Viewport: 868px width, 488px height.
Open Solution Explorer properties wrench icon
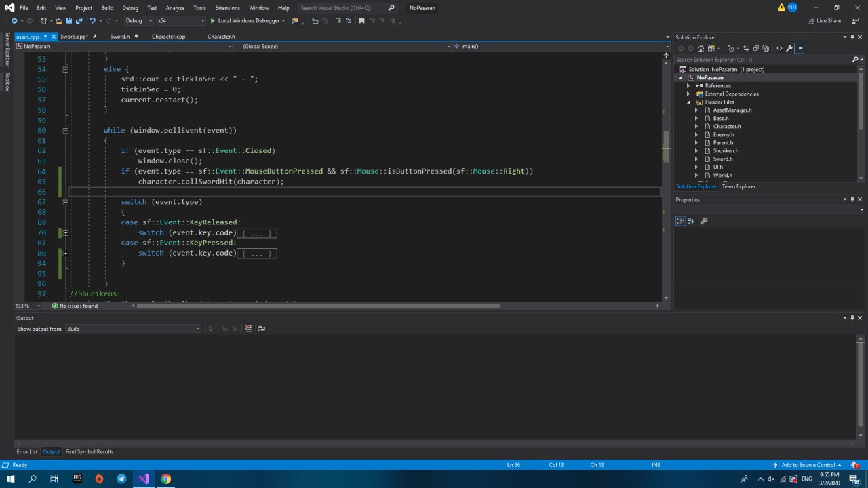(x=789, y=48)
